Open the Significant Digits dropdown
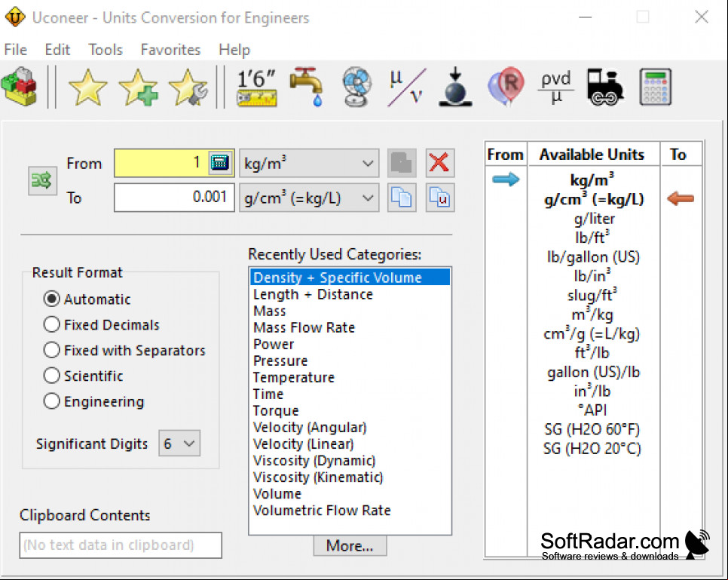The height and width of the screenshot is (580, 728). (x=179, y=443)
